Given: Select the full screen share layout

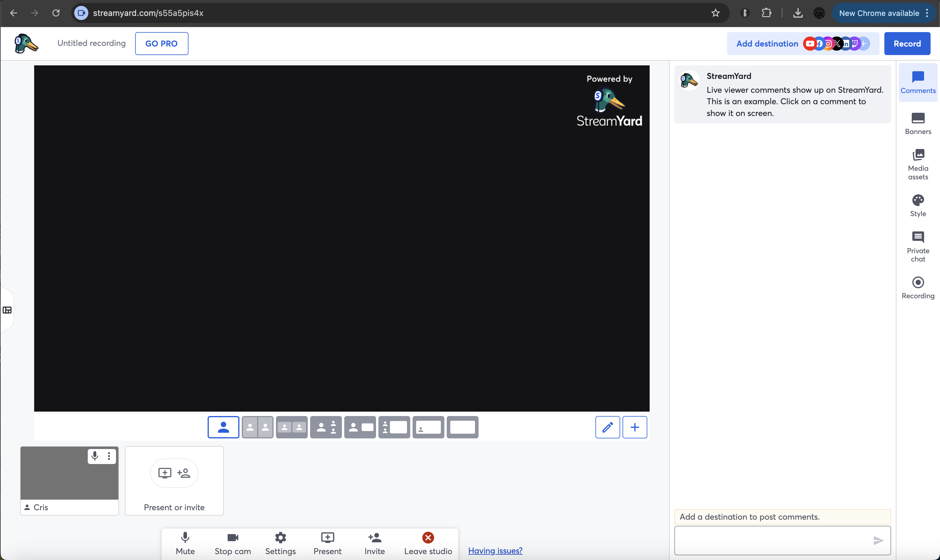Looking at the screenshot, I should click(462, 427).
